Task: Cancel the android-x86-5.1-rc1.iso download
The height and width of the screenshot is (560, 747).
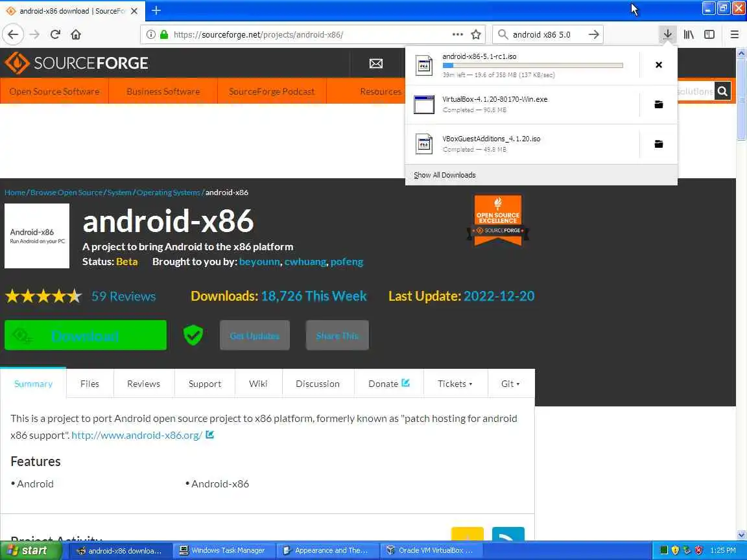Action: tap(658, 65)
